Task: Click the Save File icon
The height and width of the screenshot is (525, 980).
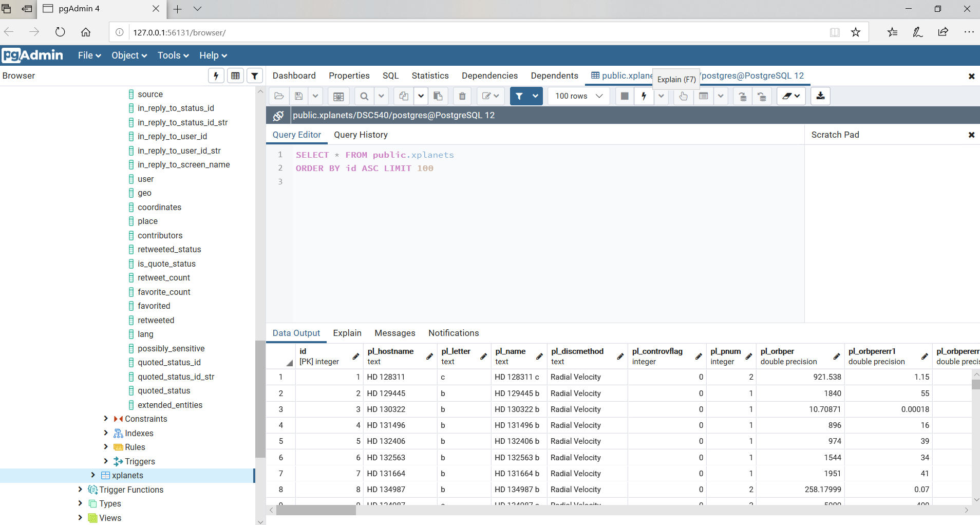Action: [298, 96]
